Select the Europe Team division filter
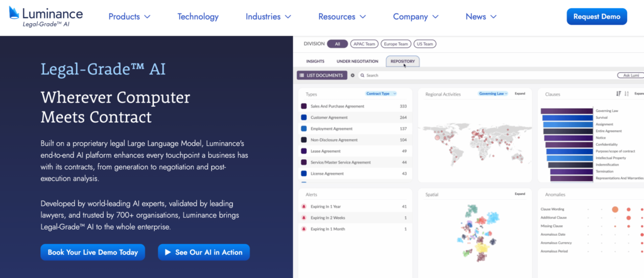The image size is (644, 278). click(x=395, y=44)
